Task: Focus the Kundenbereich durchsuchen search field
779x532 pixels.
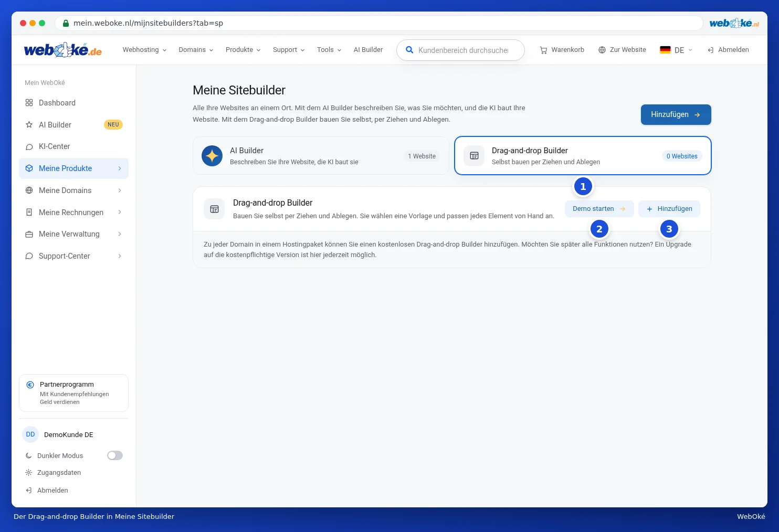Action: (460, 50)
